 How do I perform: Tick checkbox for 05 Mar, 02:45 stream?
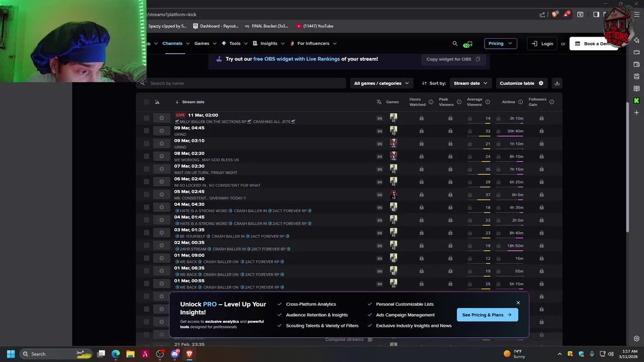click(146, 195)
